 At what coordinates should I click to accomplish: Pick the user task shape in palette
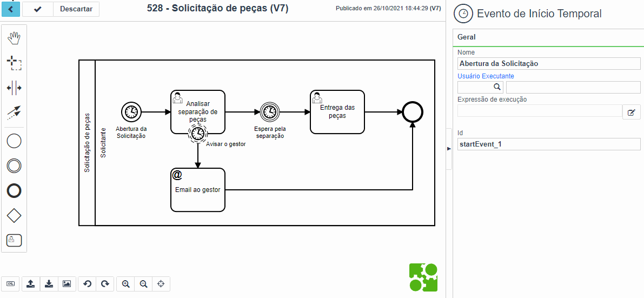click(15, 240)
